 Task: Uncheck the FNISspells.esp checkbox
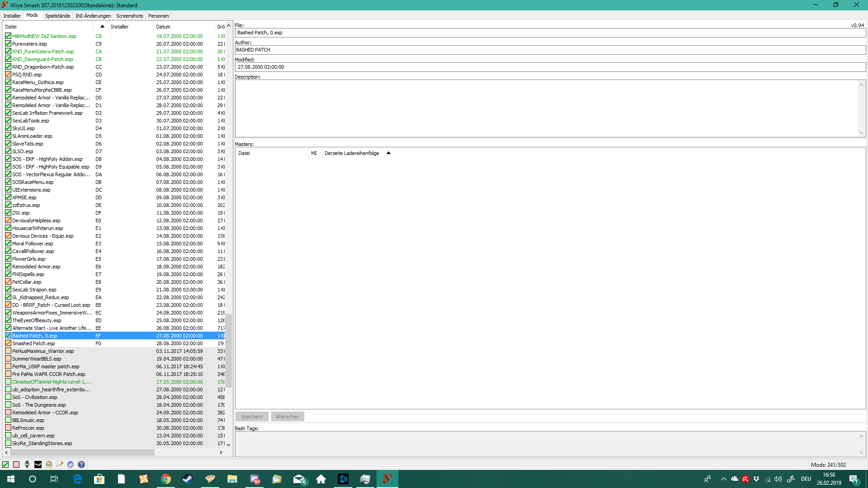tap(8, 274)
